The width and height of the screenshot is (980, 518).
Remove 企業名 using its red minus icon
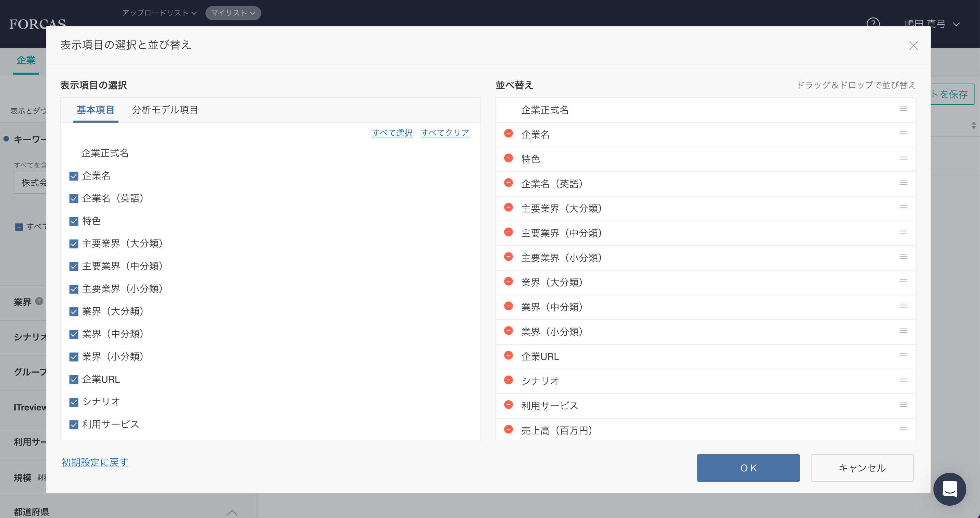click(x=508, y=134)
